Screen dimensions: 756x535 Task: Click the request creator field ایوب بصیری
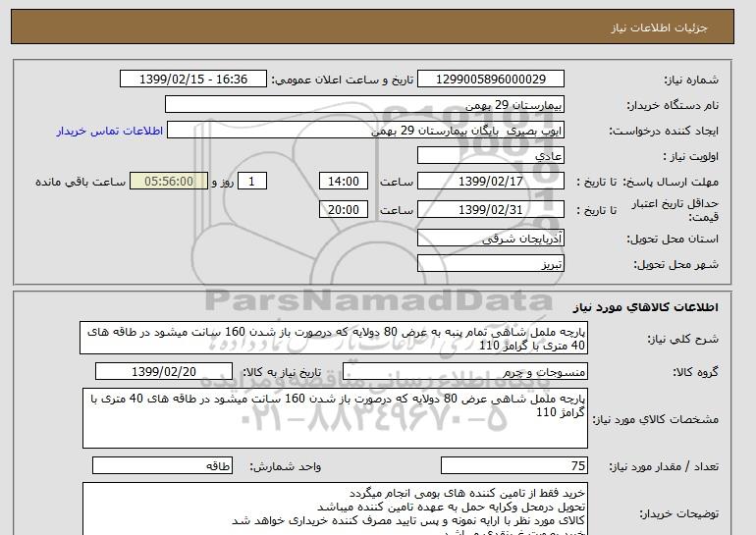pos(365,131)
